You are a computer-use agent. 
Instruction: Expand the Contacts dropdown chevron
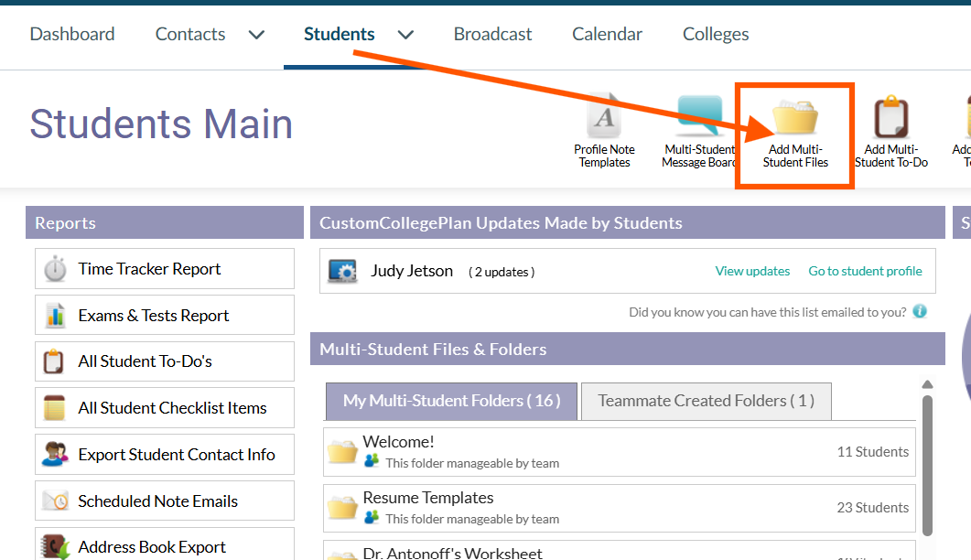257,35
